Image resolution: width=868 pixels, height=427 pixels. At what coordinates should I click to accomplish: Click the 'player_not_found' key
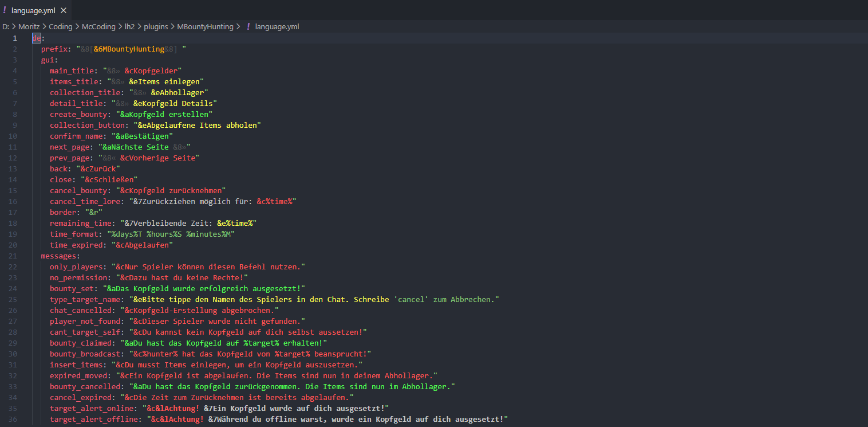[x=85, y=322]
